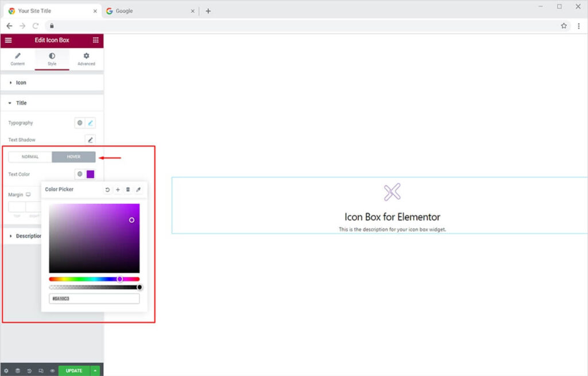588x376 pixels.
Task: Collapse the Title section
Action: (x=21, y=103)
